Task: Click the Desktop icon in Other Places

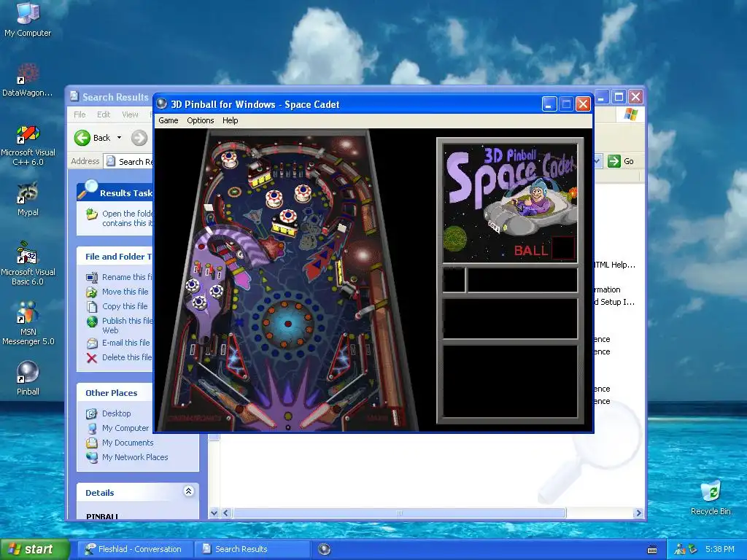Action: (x=92, y=414)
